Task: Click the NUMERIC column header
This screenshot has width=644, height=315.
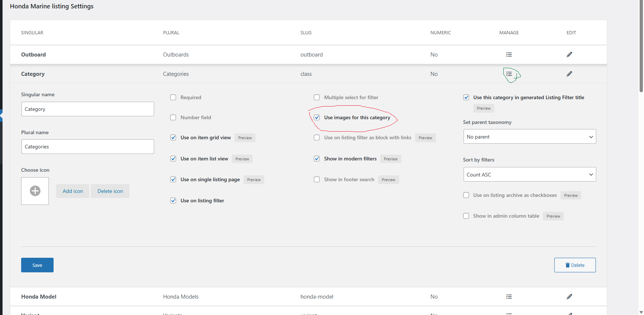Action: tap(440, 33)
